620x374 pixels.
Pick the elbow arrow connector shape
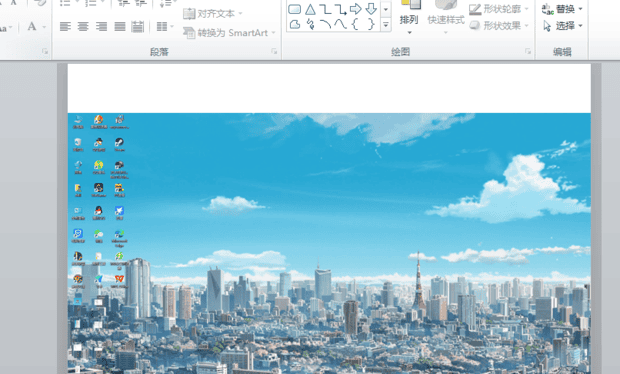[x=340, y=9]
